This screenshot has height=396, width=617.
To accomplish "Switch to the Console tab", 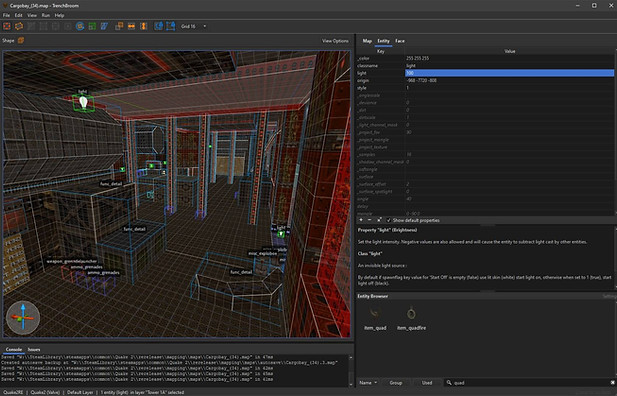I will pyautogui.click(x=13, y=350).
